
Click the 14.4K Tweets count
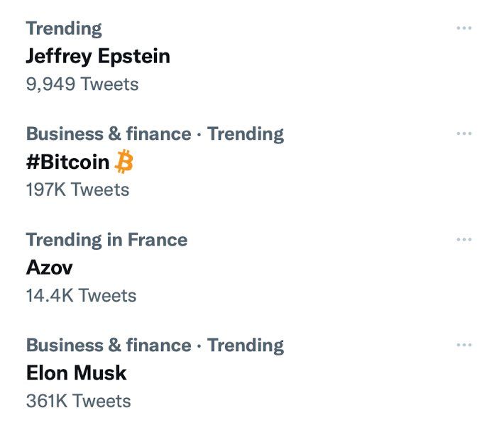(x=81, y=295)
